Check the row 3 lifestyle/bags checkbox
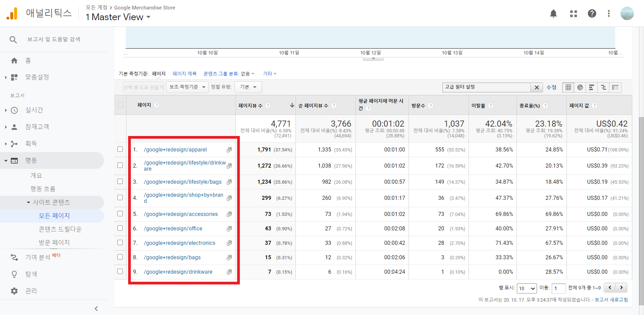This screenshot has height=315, width=644. pyautogui.click(x=120, y=181)
